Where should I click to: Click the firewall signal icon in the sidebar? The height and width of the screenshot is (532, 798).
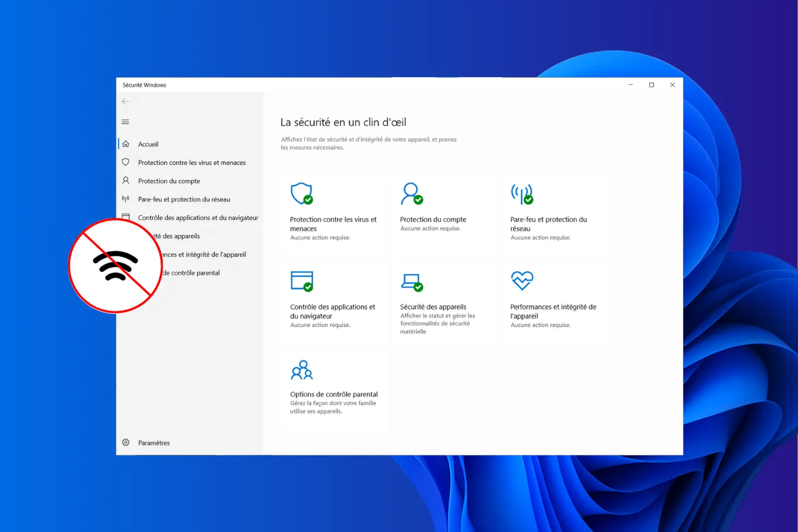coord(125,199)
